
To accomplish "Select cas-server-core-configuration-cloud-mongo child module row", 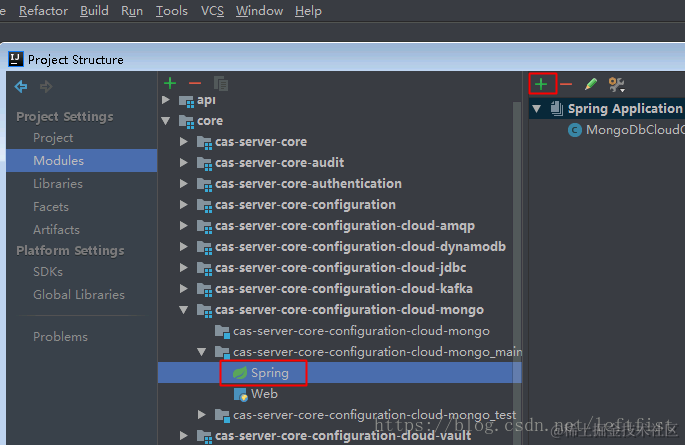I will tap(339, 331).
